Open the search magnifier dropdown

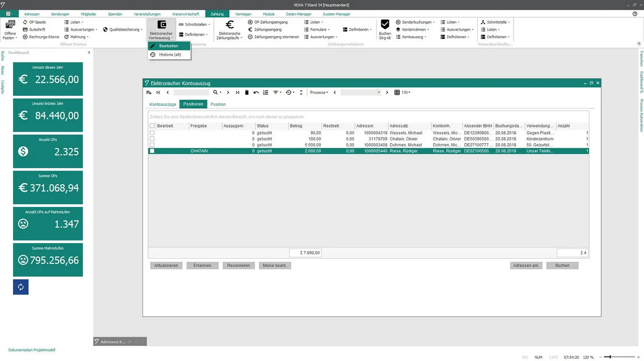[217, 92]
